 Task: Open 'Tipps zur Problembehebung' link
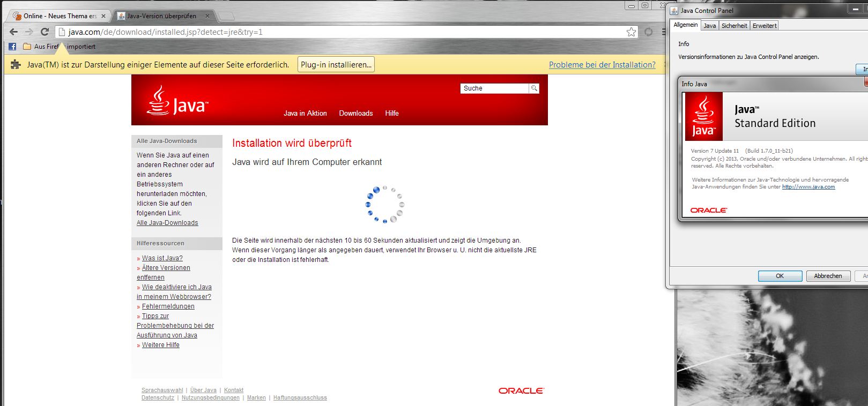175,326
